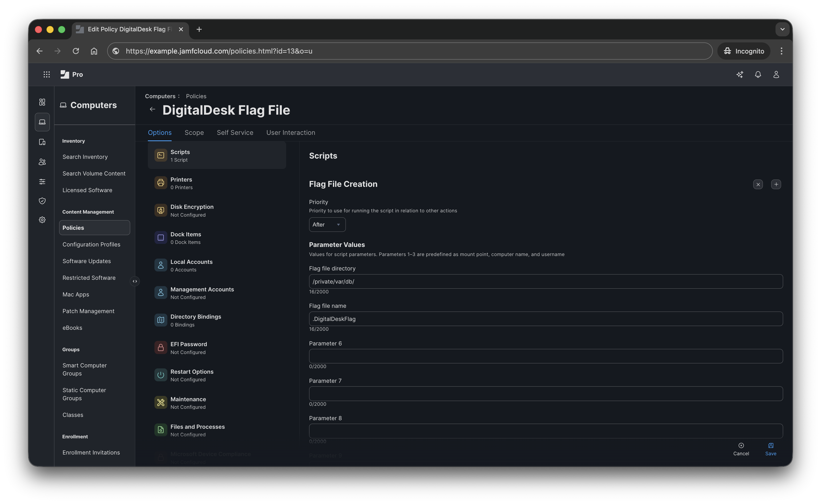Open the browser tab list dropdown arrow
Viewport: 821px width, 504px height.
[x=782, y=29]
